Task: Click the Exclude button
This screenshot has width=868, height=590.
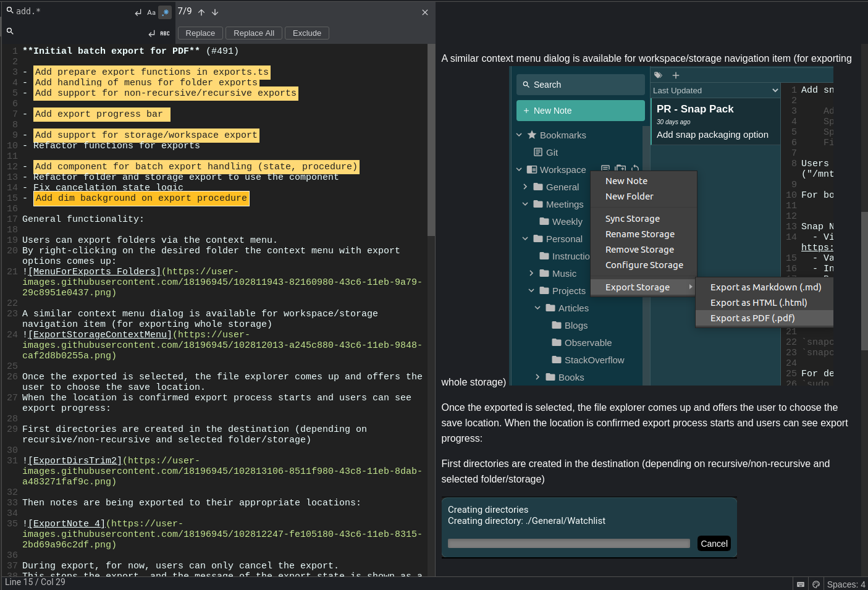Action: coord(307,33)
